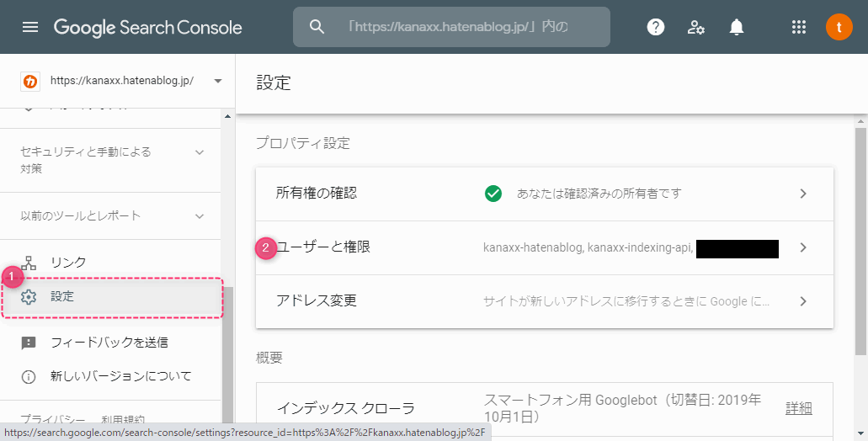Click the フィードバックを送信 feedback icon
868x441 pixels.
pos(29,343)
